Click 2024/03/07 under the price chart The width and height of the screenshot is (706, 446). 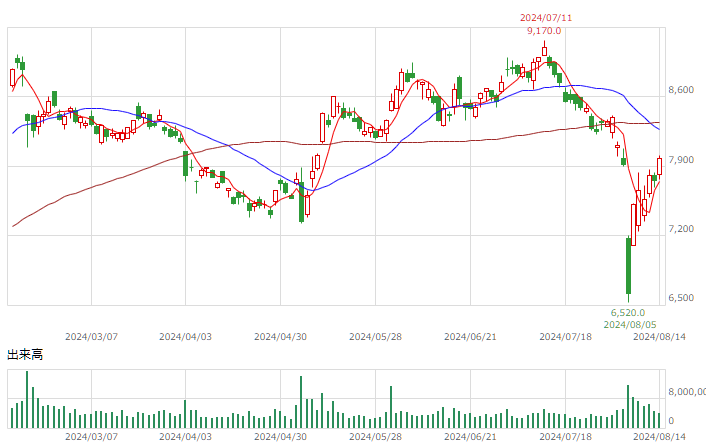pyautogui.click(x=91, y=337)
